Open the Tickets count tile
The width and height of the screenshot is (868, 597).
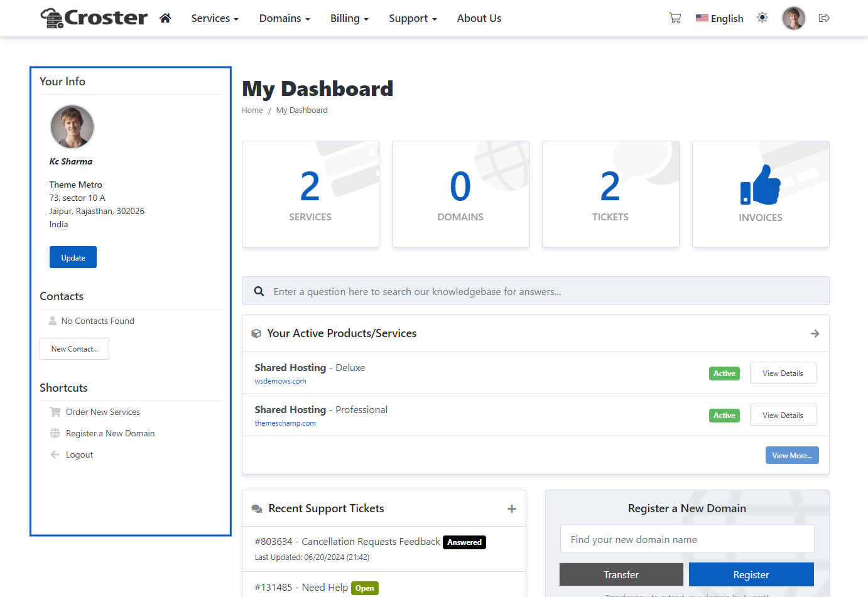[x=610, y=194]
